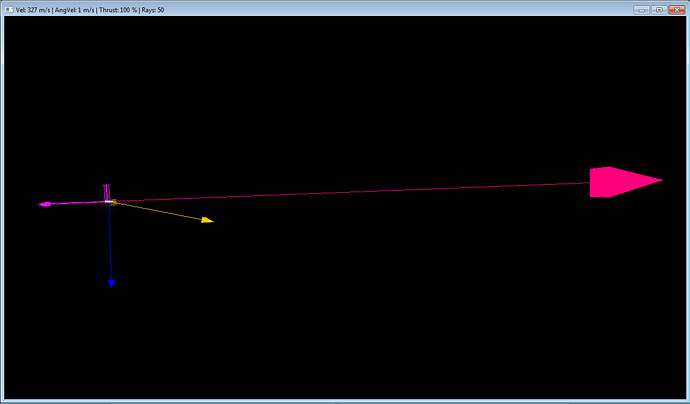Click the middle of the yellow vector line
The width and height of the screenshot is (690, 404).
(158, 211)
